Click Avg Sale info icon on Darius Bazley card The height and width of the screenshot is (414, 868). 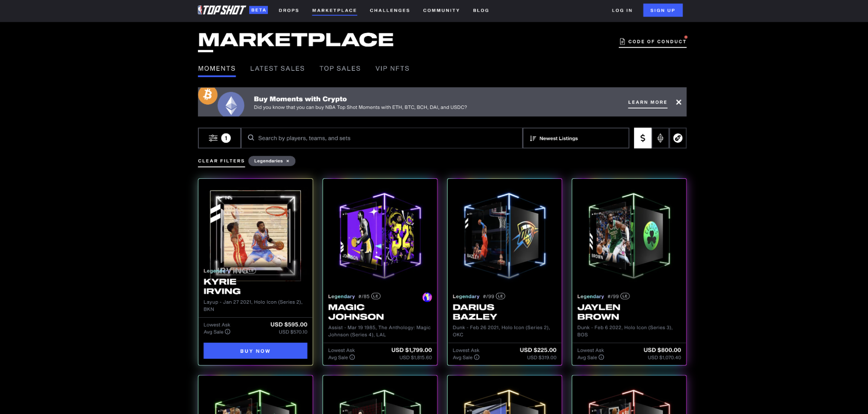coord(477,358)
